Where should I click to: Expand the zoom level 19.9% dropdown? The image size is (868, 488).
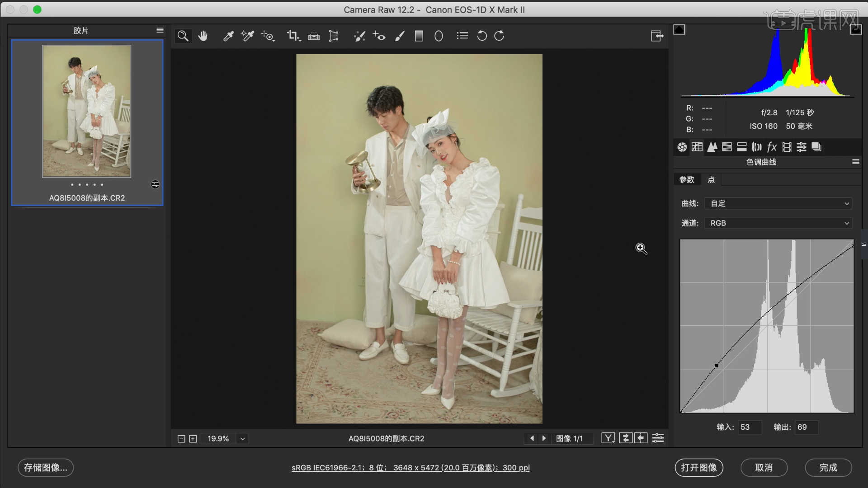pyautogui.click(x=243, y=439)
